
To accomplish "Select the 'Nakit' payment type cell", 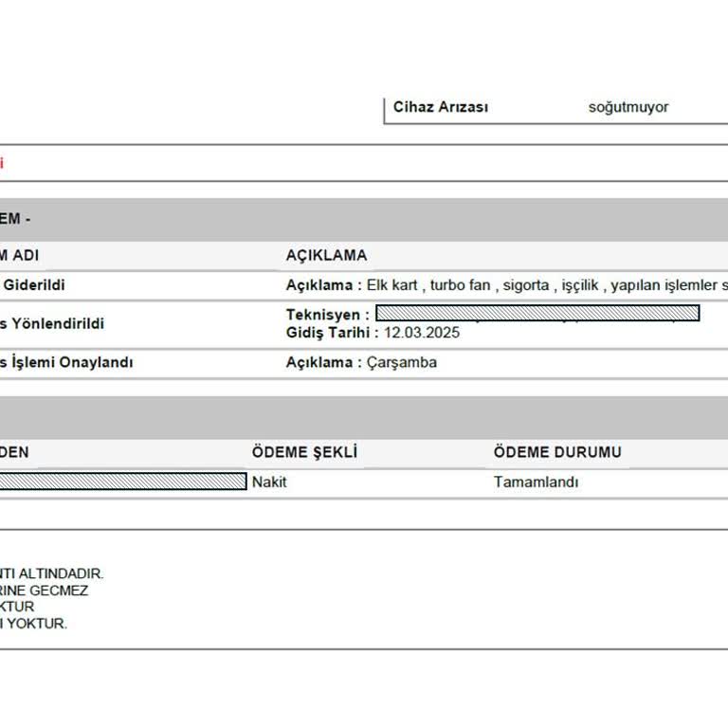I will click(269, 482).
